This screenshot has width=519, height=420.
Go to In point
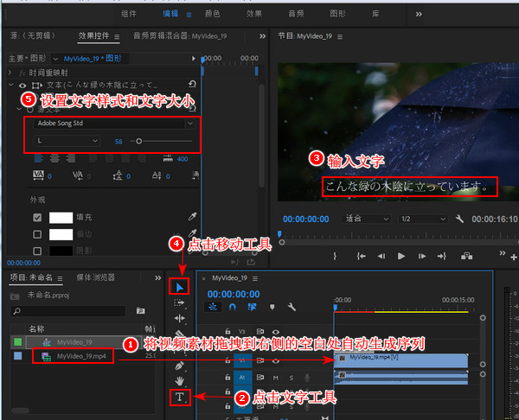point(361,256)
